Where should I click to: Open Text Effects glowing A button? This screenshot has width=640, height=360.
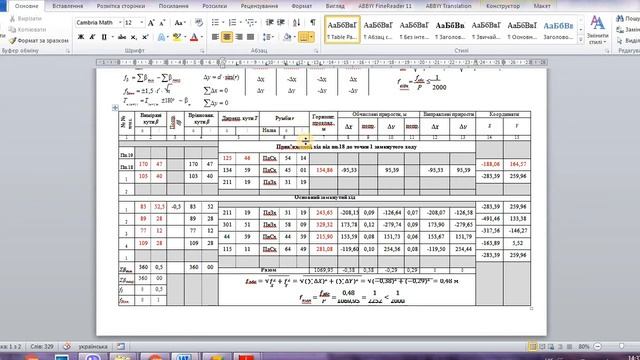(x=162, y=37)
